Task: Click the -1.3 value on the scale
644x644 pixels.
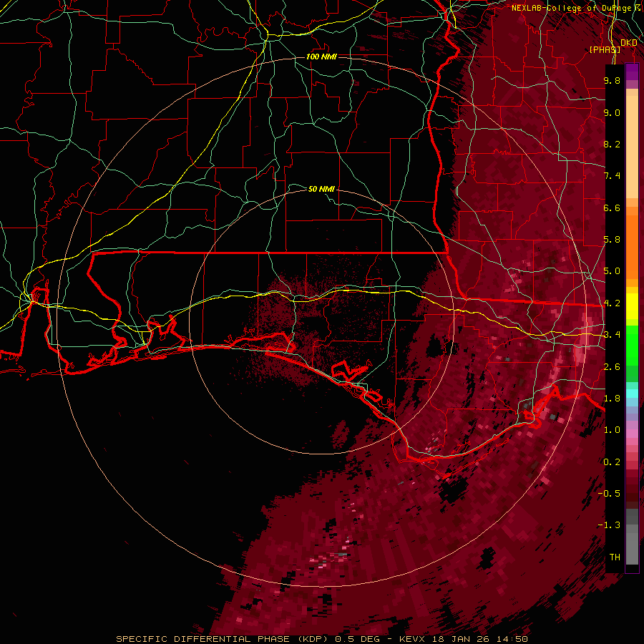Action: (610, 525)
